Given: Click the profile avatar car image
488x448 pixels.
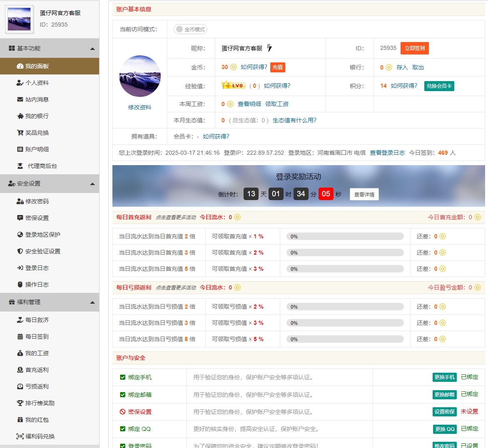Looking at the screenshot, I should pos(140,76).
